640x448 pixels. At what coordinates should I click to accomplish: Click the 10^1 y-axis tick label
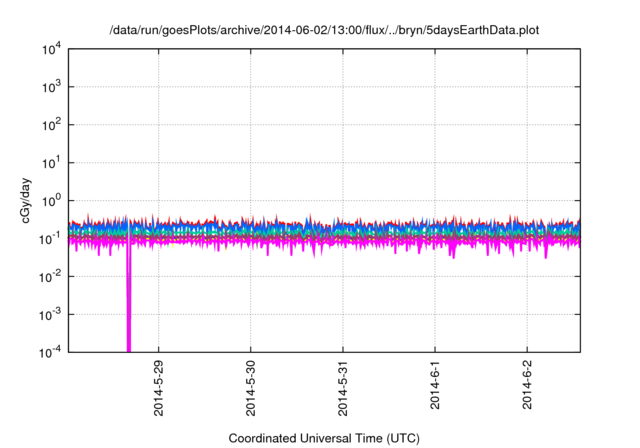(52, 163)
